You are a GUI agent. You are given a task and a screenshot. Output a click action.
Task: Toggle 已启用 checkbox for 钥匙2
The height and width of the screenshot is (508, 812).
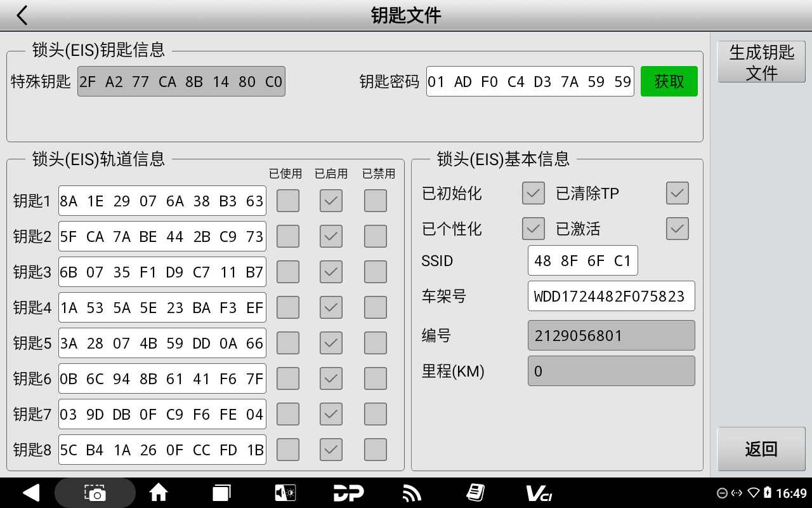pos(331,236)
